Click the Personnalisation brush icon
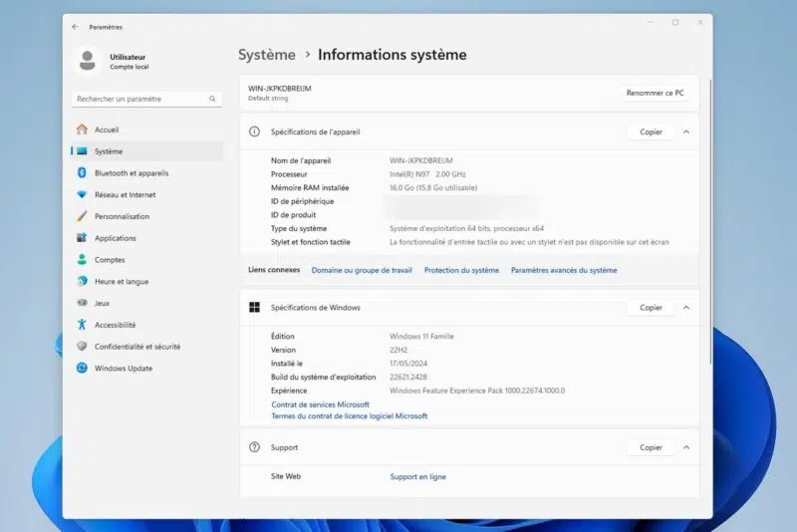This screenshot has height=532, width=797. pyautogui.click(x=82, y=216)
